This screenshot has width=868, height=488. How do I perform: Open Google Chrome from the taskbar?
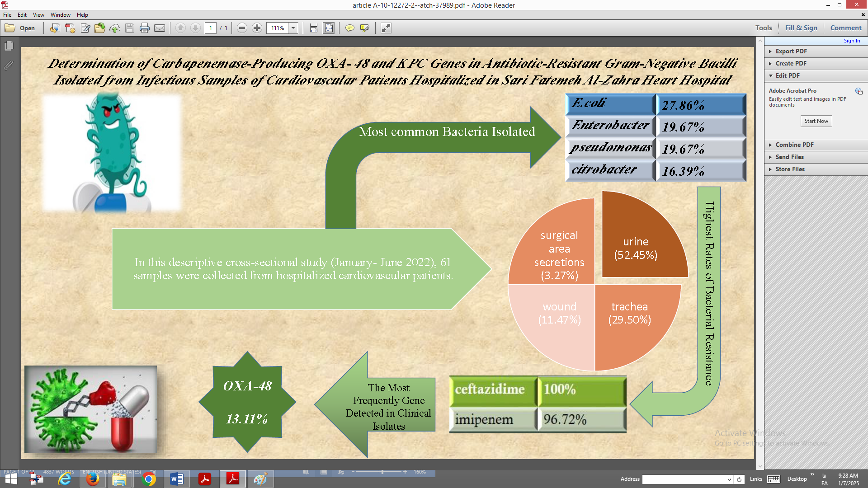click(148, 479)
